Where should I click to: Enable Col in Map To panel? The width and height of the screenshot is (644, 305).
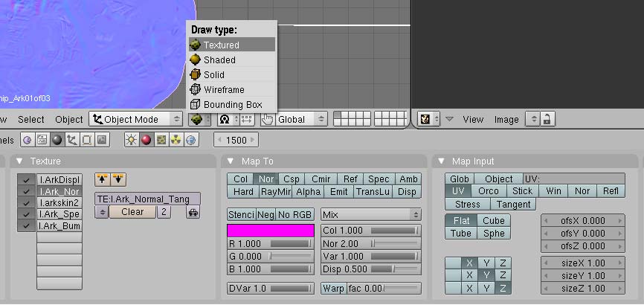pos(240,179)
